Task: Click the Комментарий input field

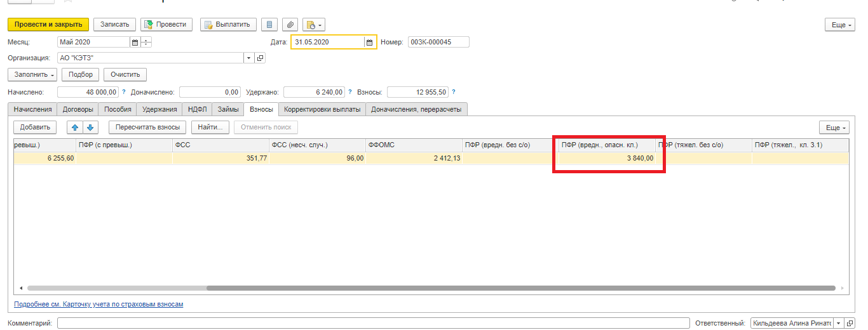Action: coord(373,324)
